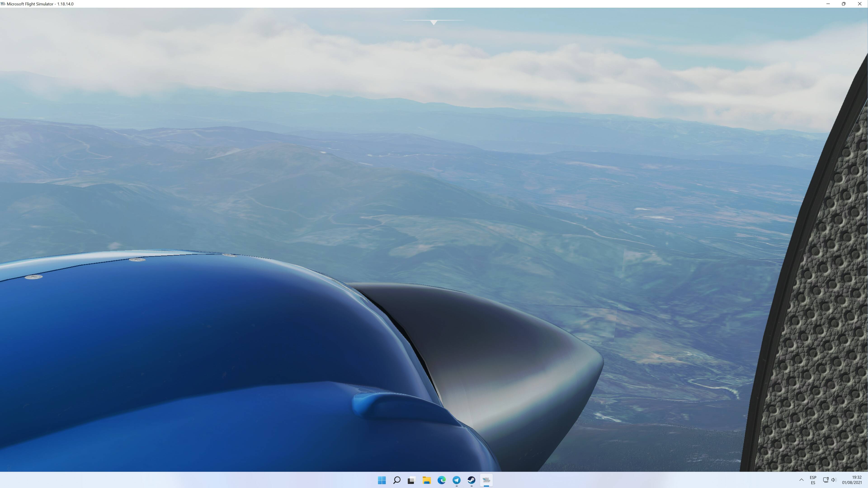868x488 pixels.
Task: Open Task View in taskbar
Action: 411,480
